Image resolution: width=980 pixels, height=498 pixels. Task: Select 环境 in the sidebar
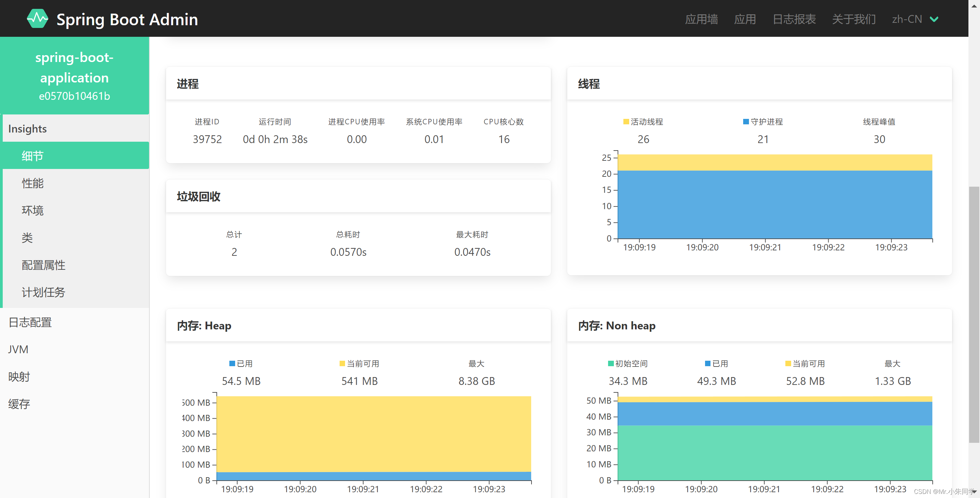coord(32,211)
